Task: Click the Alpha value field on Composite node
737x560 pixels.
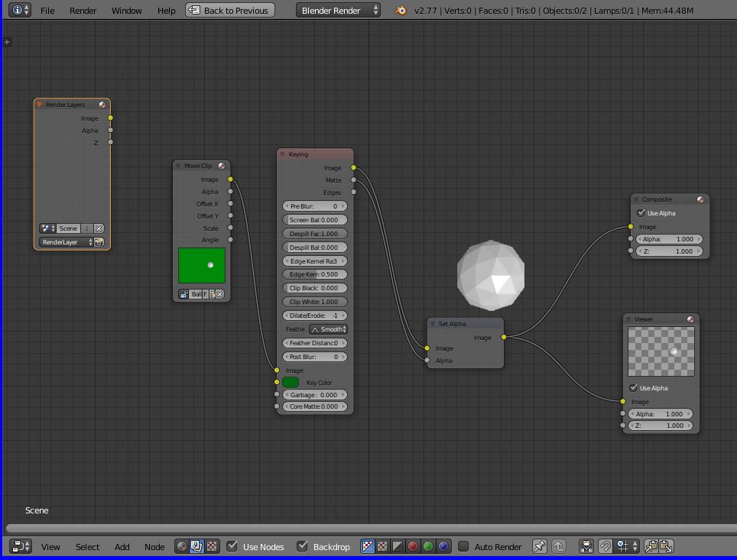Action: tap(670, 239)
